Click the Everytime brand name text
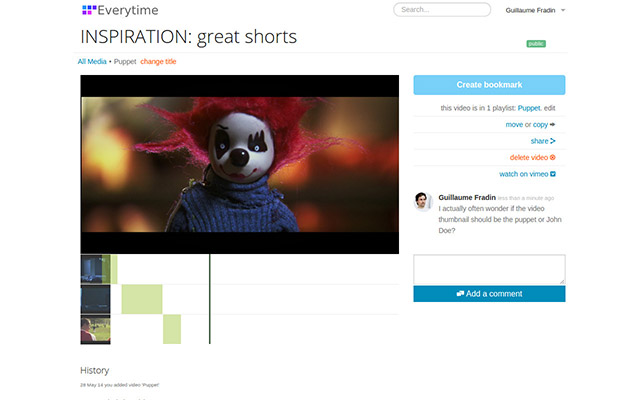Image resolution: width=640 pixels, height=400 pixels. click(x=128, y=10)
